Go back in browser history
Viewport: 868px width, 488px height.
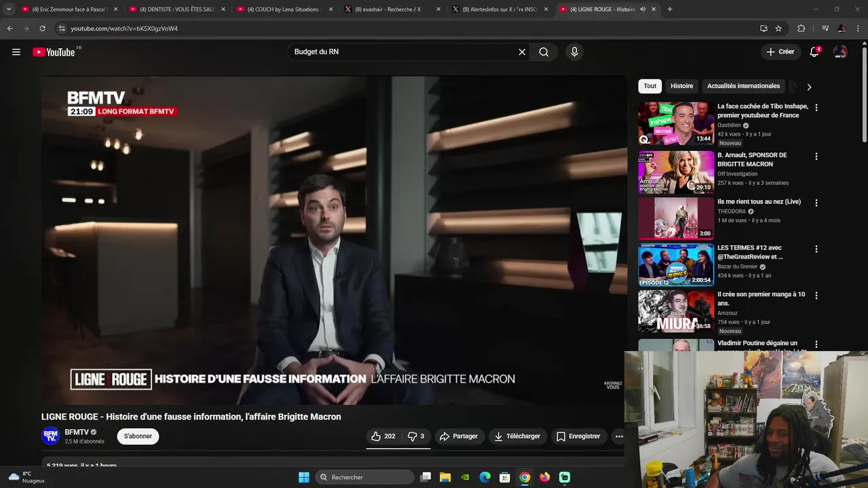[9, 28]
